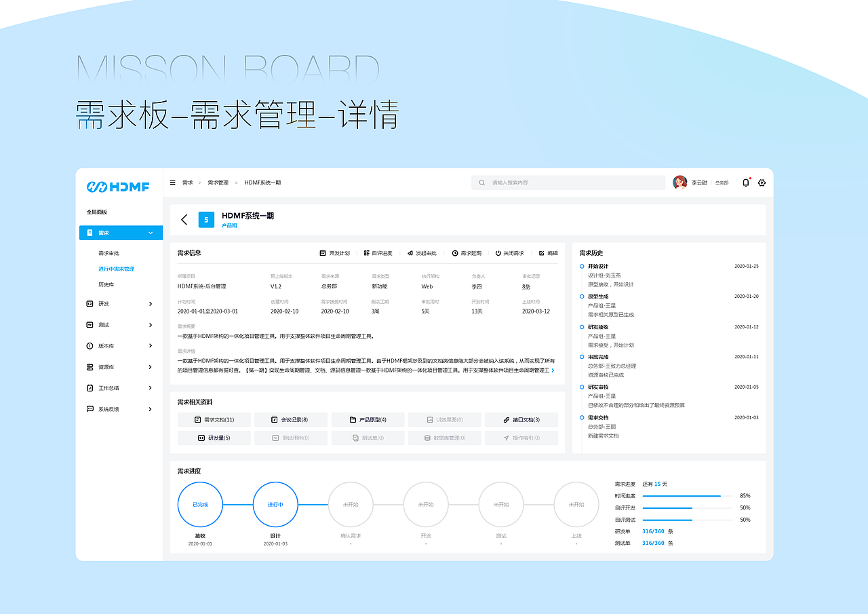The width and height of the screenshot is (868, 614).
Task: Open 历史库 submenu item
Action: 106,285
